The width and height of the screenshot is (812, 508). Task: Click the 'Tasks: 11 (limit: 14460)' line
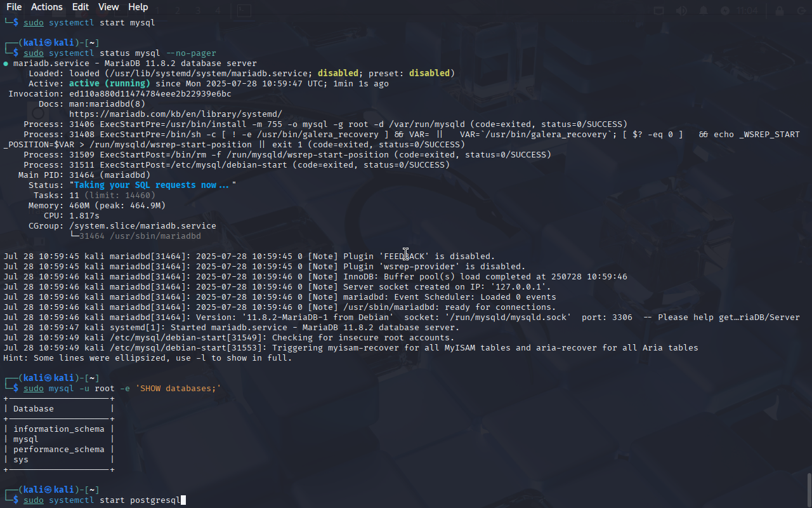point(95,196)
